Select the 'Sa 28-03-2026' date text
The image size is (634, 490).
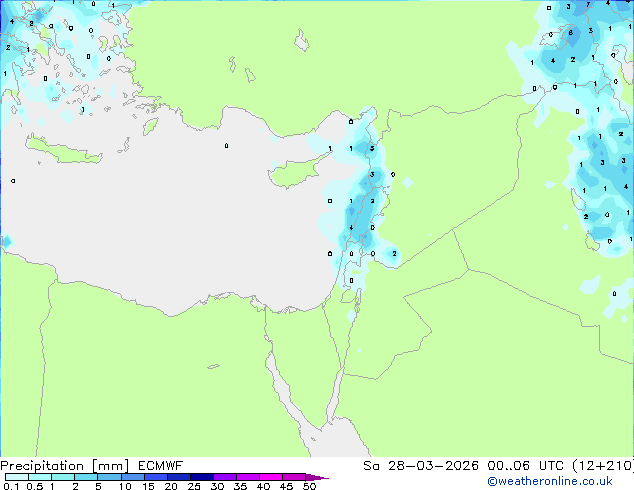[421, 466]
